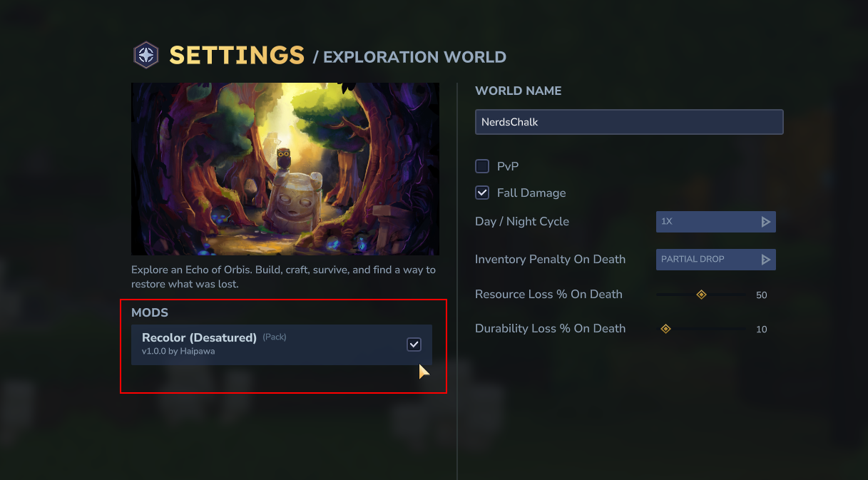Click the Durability Loss % On Death track
The width and height of the screenshot is (868, 480).
pos(701,329)
